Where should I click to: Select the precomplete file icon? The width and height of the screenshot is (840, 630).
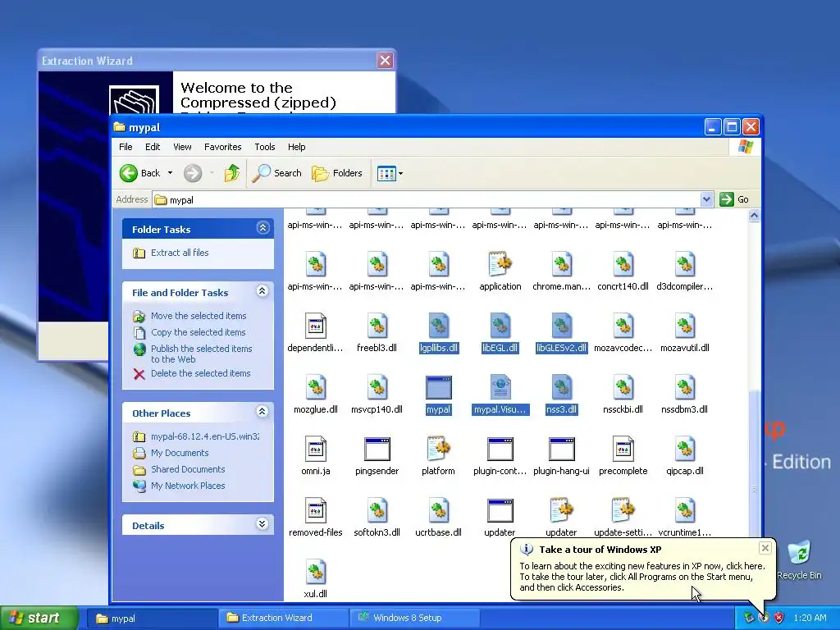click(x=623, y=449)
